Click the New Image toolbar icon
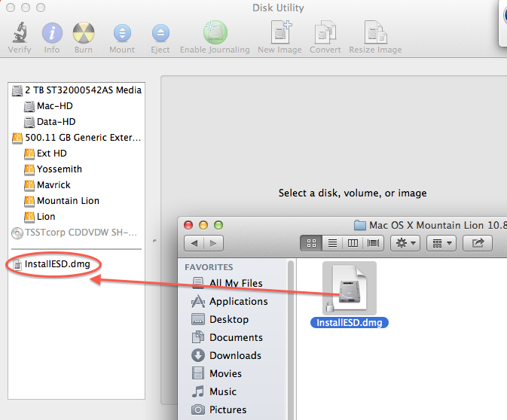This screenshot has height=420, width=507. point(281,32)
